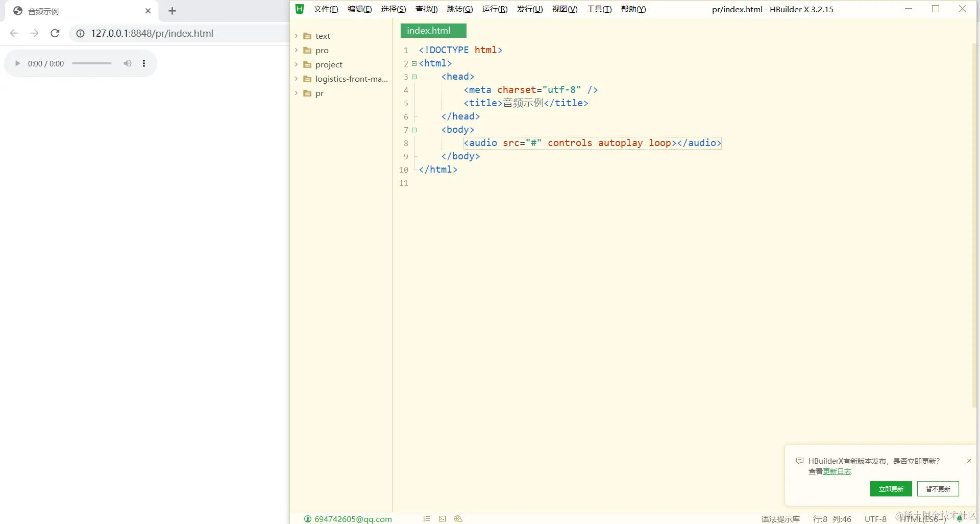Open audio player more options menu
This screenshot has width=980, height=524.
click(144, 64)
